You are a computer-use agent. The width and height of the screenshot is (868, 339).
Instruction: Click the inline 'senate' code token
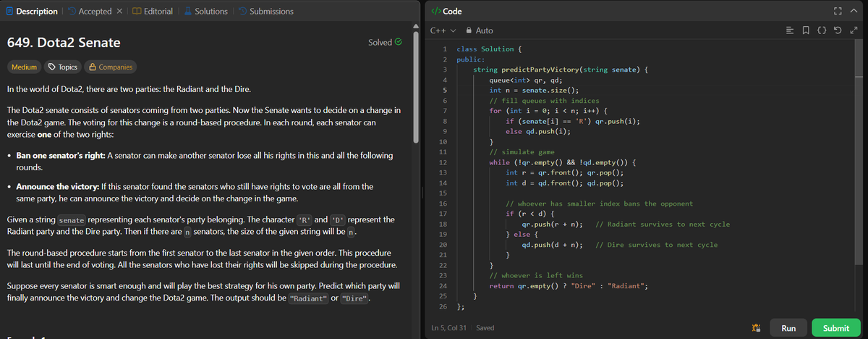click(72, 220)
